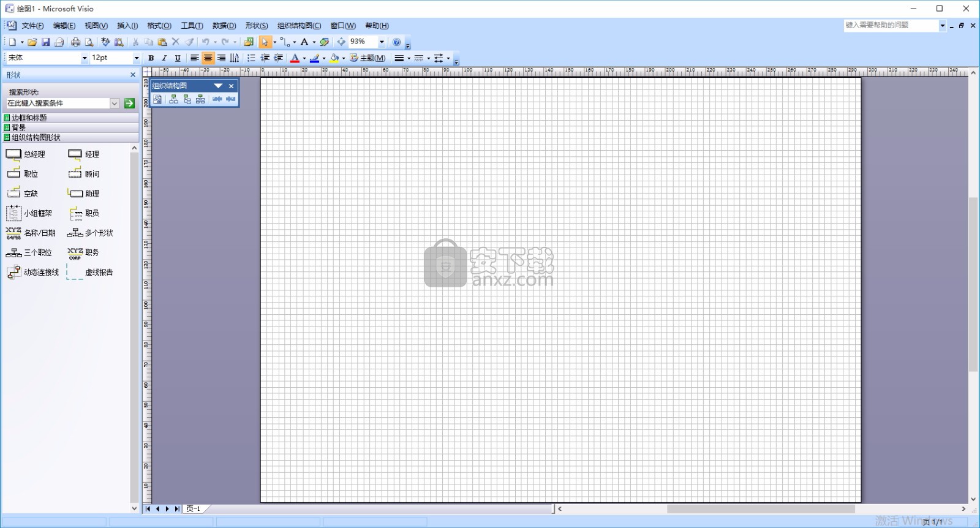Screen dimensions: 980x528
Task: Paste using the clipboard icon
Action: pyautogui.click(x=162, y=42)
